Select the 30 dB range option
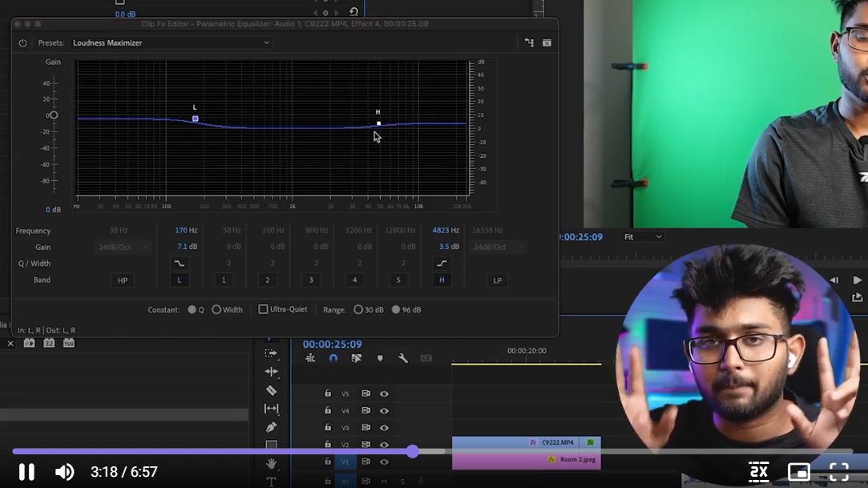This screenshot has width=868, height=488. [x=358, y=309]
